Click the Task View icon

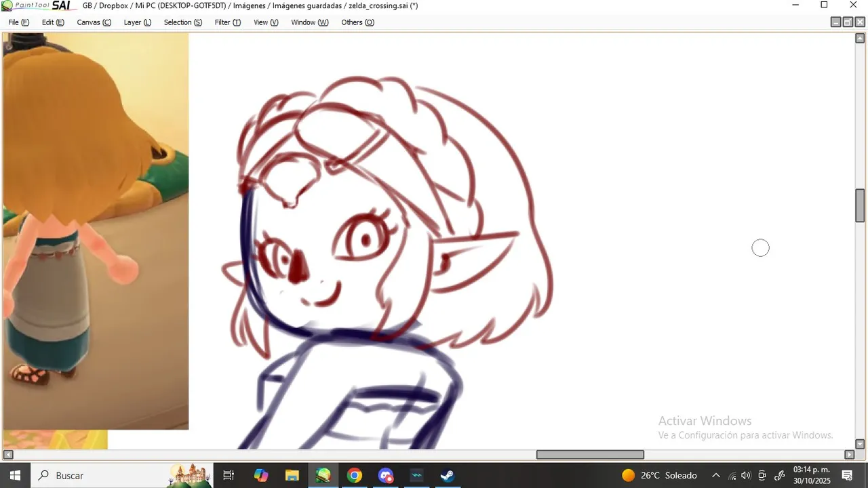[229, 475]
